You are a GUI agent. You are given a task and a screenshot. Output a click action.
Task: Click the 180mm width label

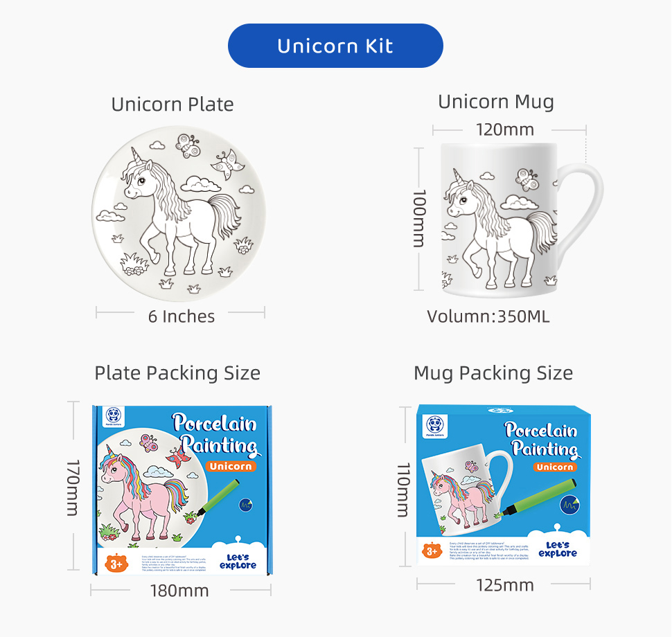pyautogui.click(x=179, y=591)
